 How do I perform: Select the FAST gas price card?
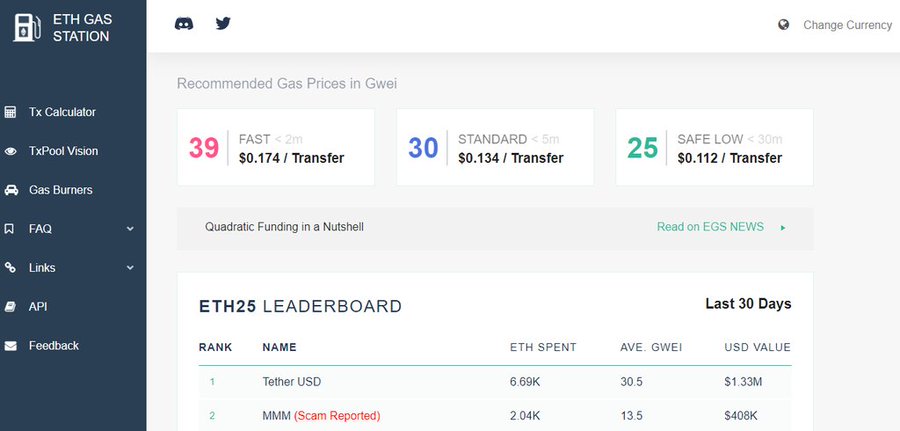(276, 147)
